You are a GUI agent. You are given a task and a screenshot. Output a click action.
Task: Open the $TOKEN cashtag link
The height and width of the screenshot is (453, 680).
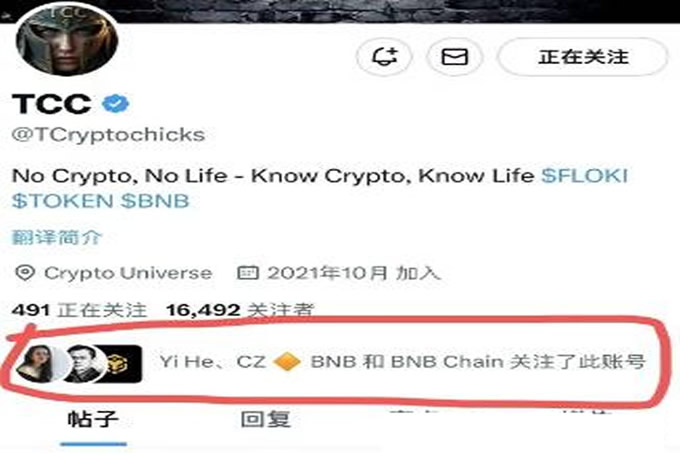62,201
